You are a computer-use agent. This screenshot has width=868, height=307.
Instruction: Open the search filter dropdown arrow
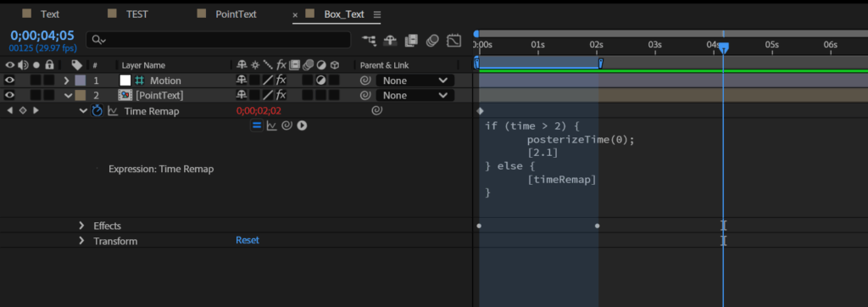point(103,40)
